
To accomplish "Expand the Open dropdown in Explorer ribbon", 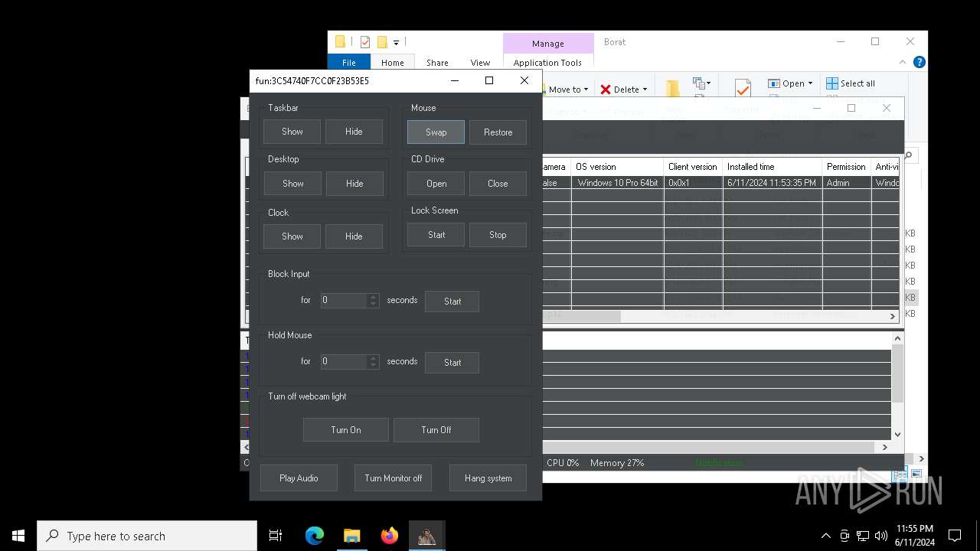I will point(811,83).
